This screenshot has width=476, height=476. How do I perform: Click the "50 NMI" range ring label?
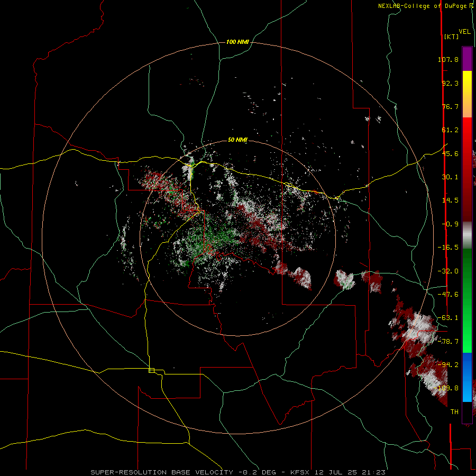(x=237, y=140)
